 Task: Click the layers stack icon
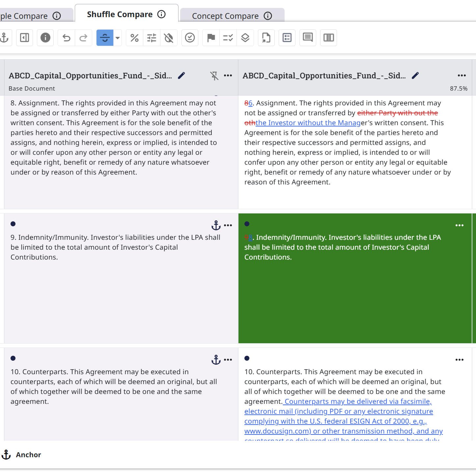245,38
